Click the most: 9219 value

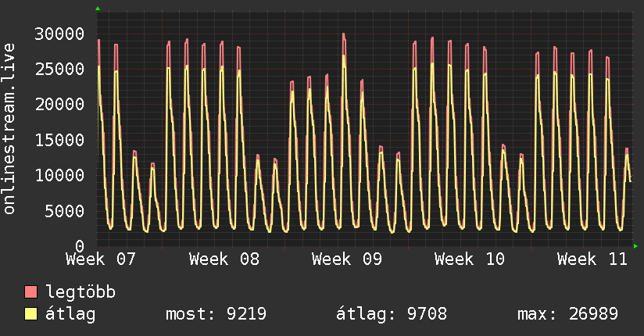pos(216,314)
